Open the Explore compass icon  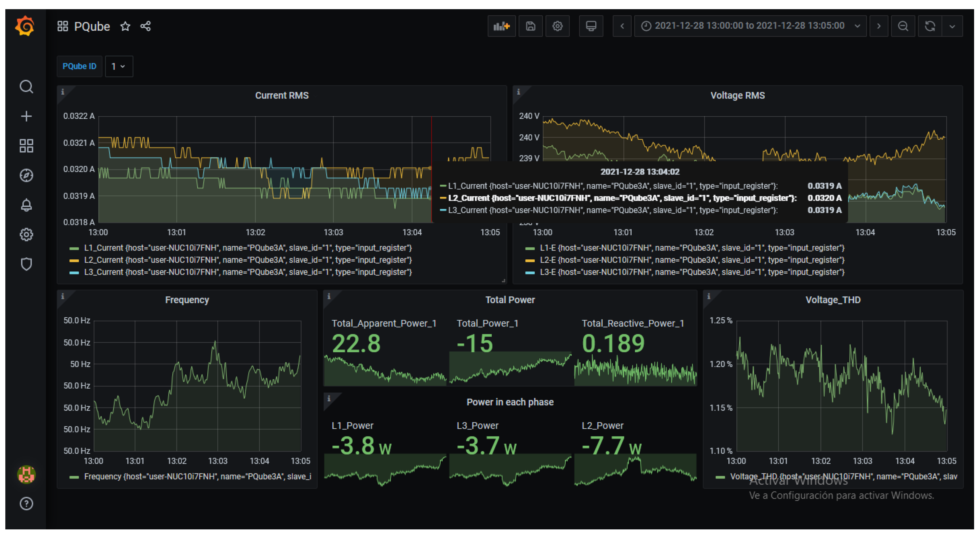coord(26,175)
